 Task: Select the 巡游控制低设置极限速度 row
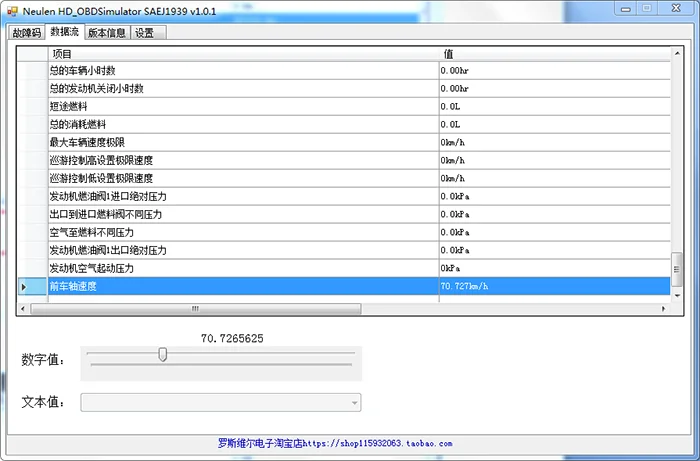(344, 178)
